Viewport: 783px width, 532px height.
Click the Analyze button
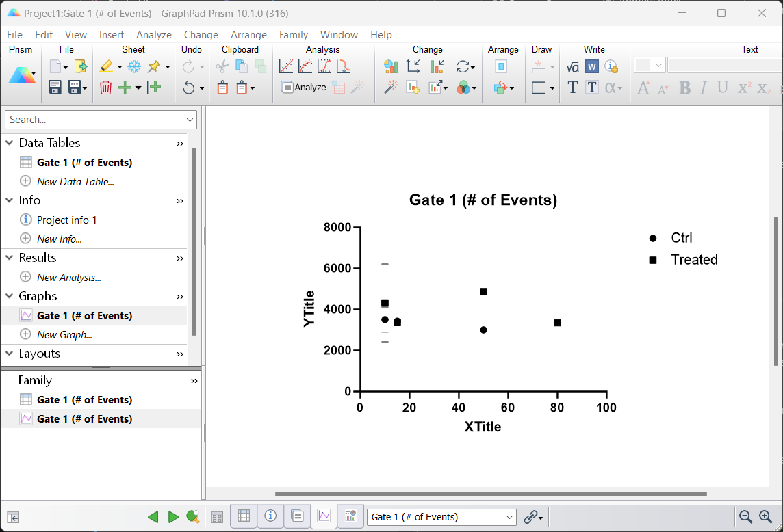[x=303, y=88]
